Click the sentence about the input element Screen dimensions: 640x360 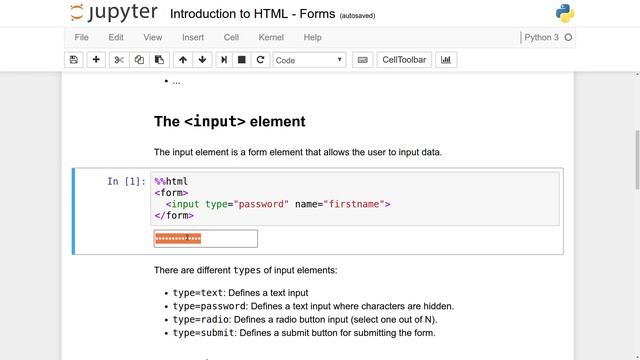point(298,152)
